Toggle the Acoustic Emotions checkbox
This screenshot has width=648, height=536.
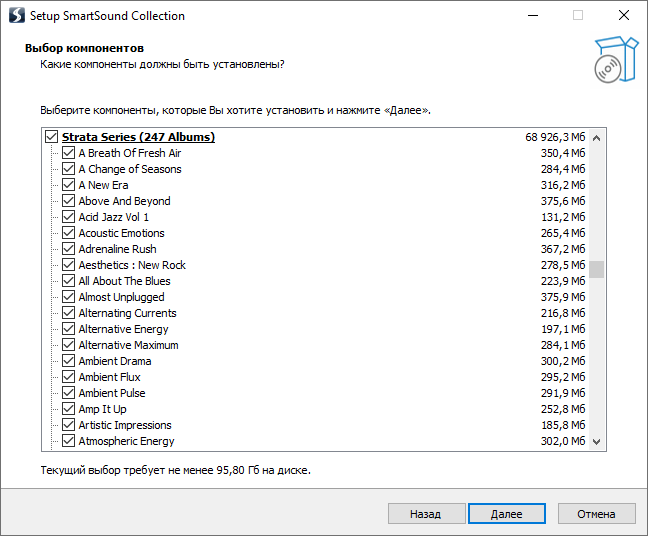[68, 233]
